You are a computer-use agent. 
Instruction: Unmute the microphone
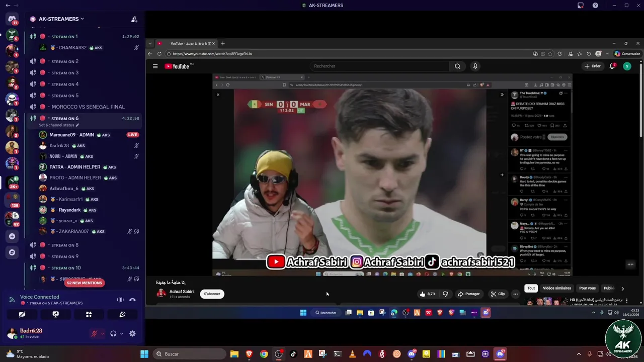click(x=94, y=333)
